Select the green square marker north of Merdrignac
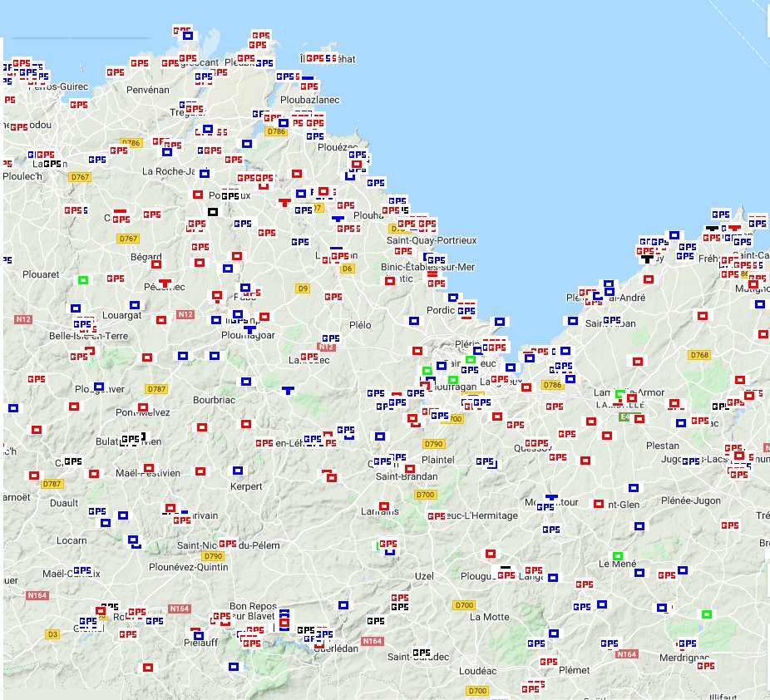The image size is (770, 700). tap(706, 614)
